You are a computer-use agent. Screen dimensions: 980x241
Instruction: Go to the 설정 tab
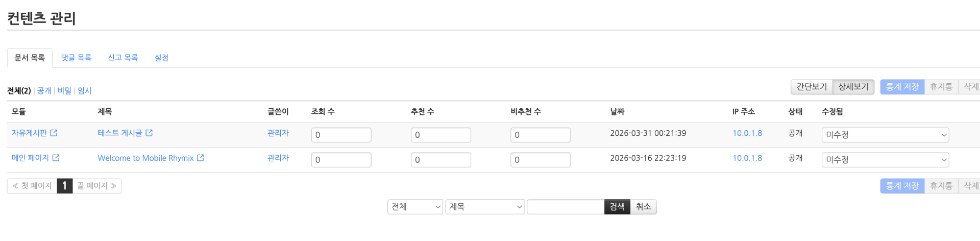161,58
